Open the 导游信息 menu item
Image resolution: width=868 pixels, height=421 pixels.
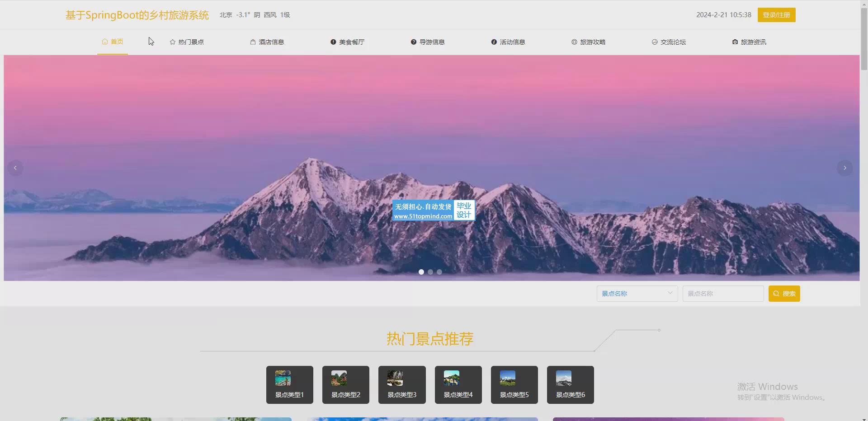click(428, 42)
